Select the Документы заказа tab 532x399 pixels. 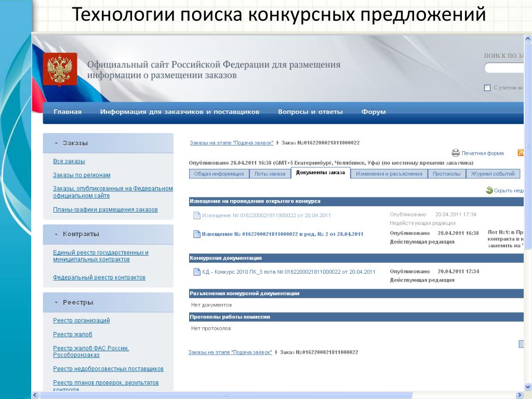pos(321,172)
